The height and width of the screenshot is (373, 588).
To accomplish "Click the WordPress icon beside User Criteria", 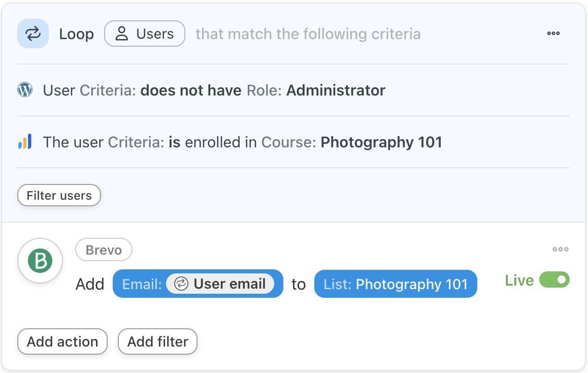I will (x=25, y=90).
